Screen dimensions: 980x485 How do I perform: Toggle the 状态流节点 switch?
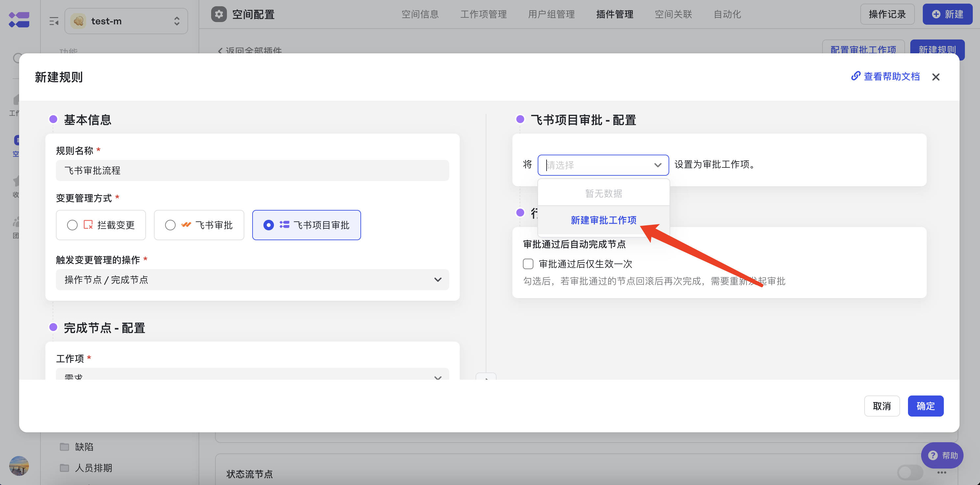[x=910, y=473]
